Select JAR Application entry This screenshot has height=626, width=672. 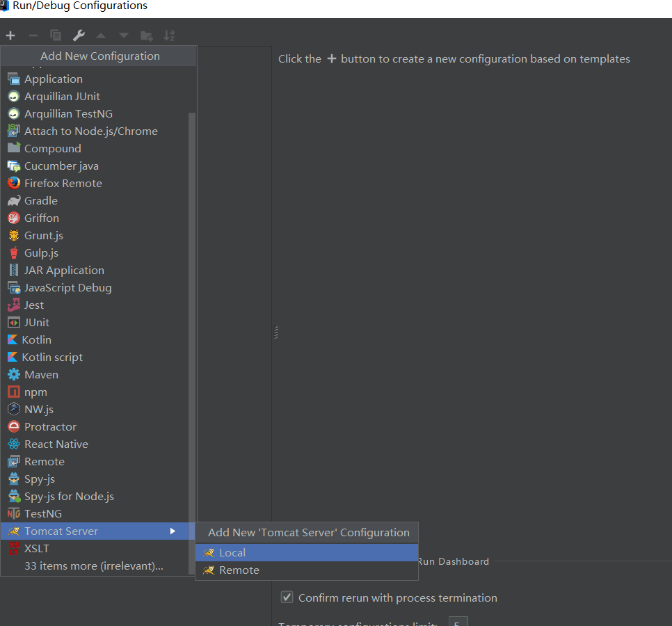coord(95,271)
